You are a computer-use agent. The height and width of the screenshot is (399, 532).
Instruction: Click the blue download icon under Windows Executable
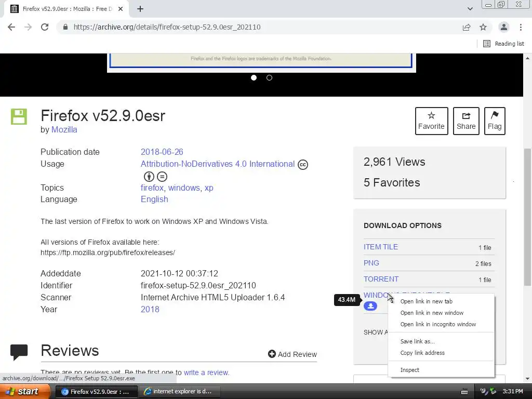(370, 306)
